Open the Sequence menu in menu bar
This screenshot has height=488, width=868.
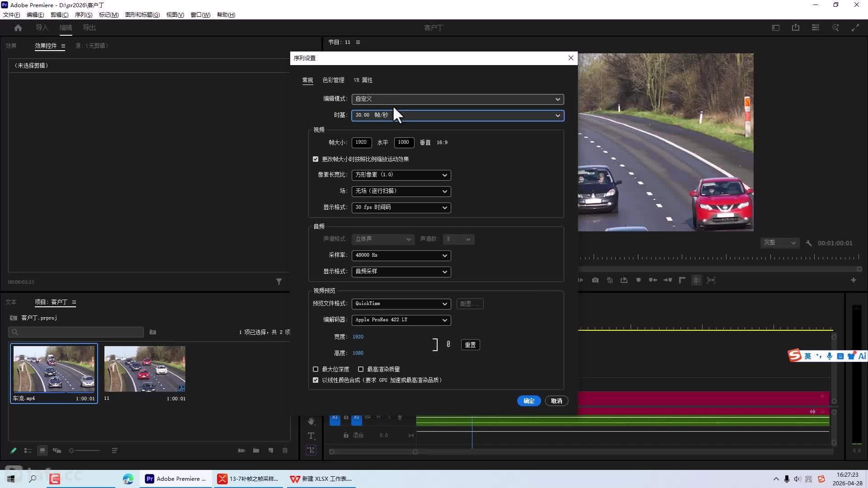coord(84,15)
